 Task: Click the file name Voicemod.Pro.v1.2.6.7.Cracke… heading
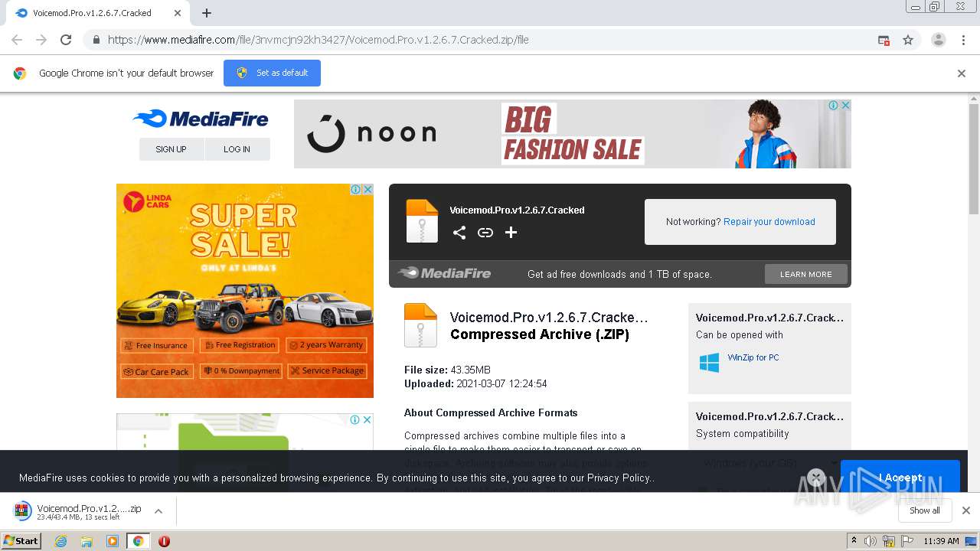[549, 318]
